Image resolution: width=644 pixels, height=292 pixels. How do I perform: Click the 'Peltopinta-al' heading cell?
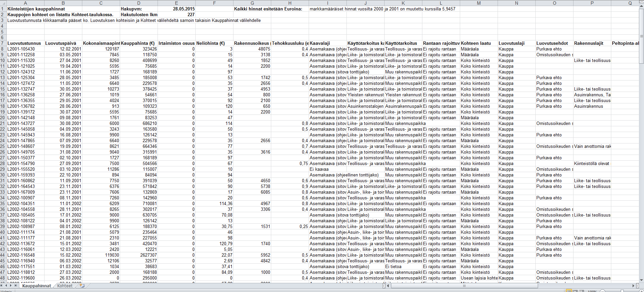pyautogui.click(x=625, y=43)
